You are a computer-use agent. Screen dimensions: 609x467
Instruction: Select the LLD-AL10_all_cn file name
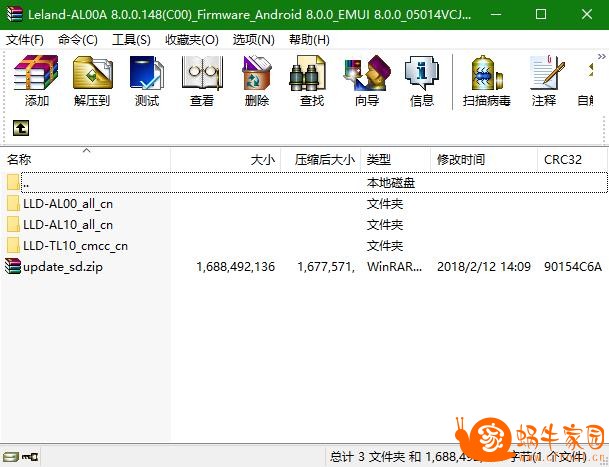68,225
